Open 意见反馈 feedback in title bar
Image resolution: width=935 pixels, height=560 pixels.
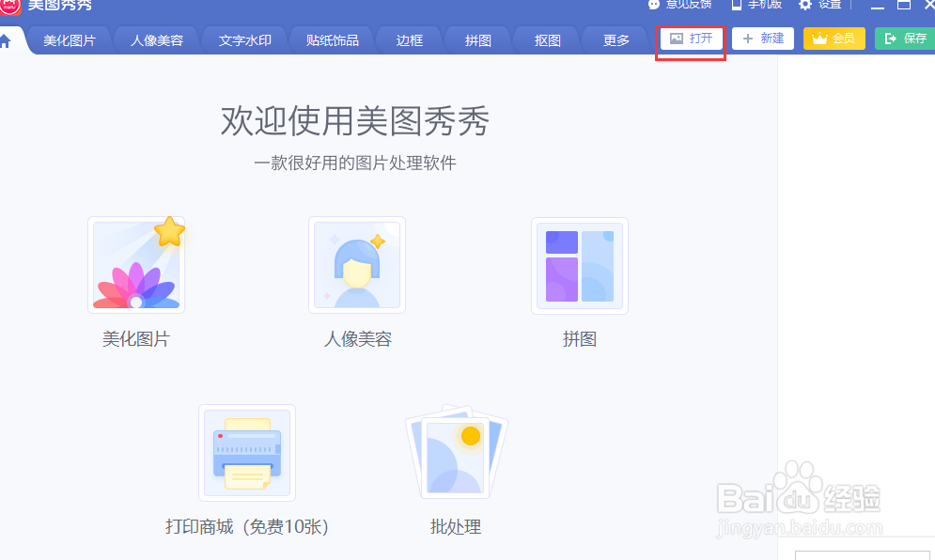click(680, 4)
